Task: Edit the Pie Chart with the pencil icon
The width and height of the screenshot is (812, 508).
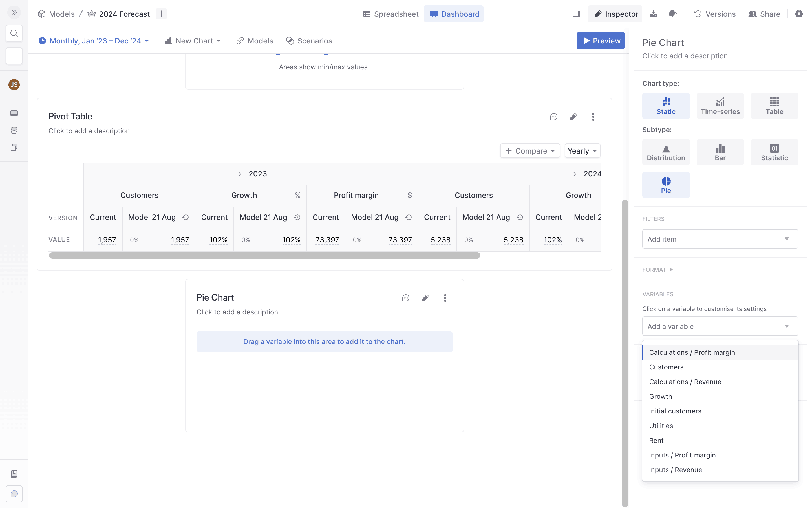Action: (x=425, y=298)
